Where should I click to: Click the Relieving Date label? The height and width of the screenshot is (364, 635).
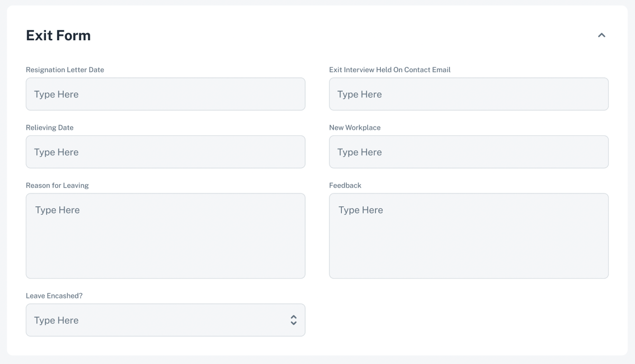coord(50,127)
